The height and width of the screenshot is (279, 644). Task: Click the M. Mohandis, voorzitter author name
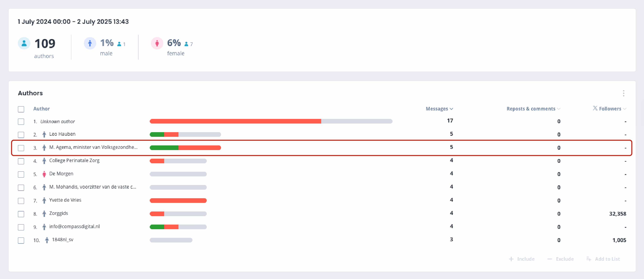tap(93, 187)
